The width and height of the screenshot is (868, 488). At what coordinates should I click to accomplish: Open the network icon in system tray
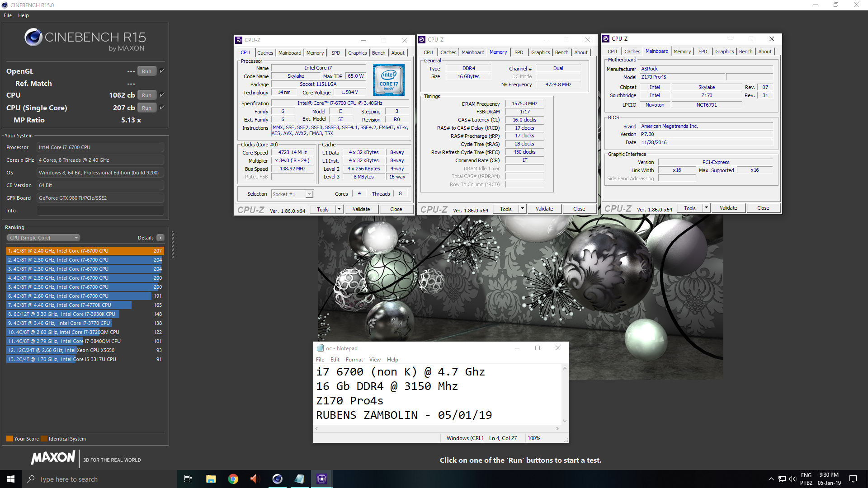coord(782,479)
